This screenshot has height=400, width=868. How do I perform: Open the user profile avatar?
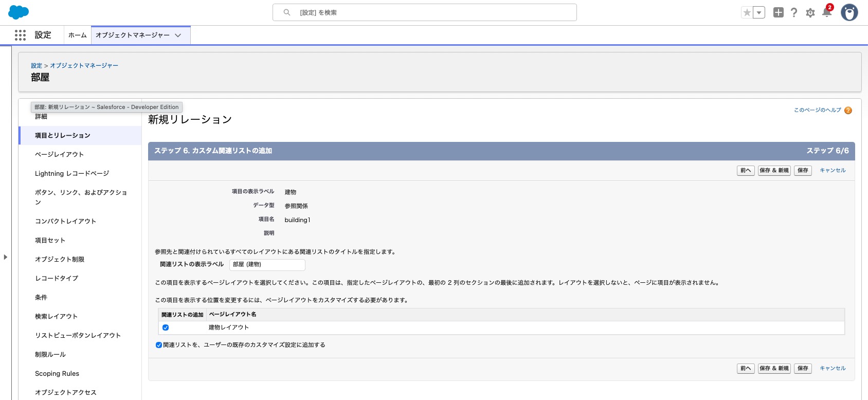(x=849, y=12)
